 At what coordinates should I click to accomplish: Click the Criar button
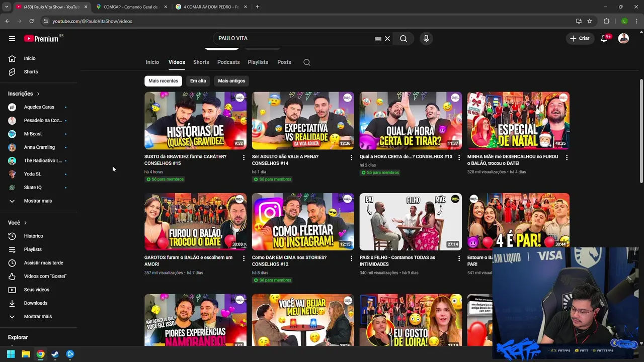click(x=580, y=38)
